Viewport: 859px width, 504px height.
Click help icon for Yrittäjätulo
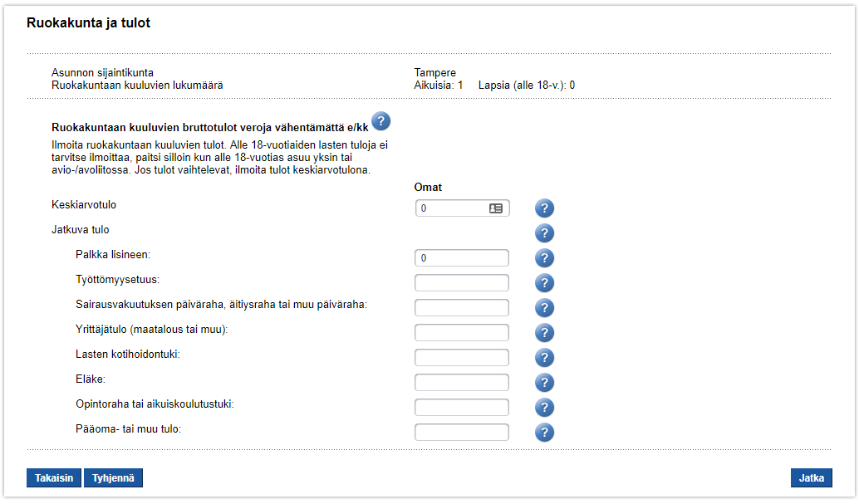[544, 333]
